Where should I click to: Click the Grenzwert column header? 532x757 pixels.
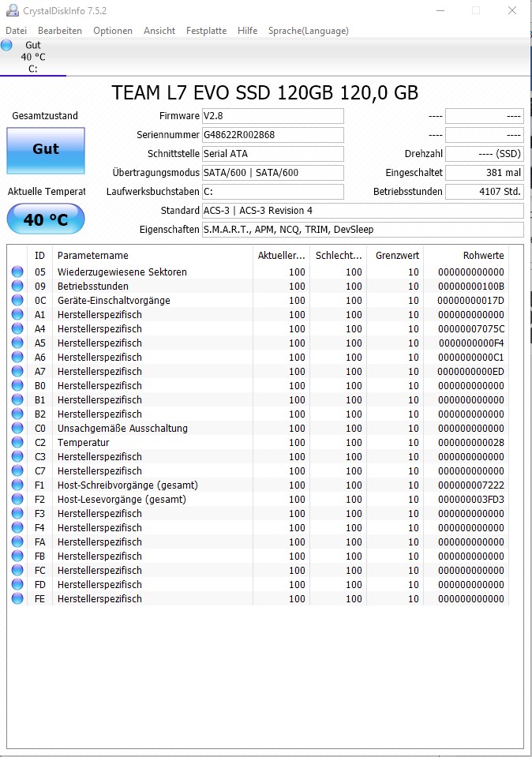(x=395, y=256)
